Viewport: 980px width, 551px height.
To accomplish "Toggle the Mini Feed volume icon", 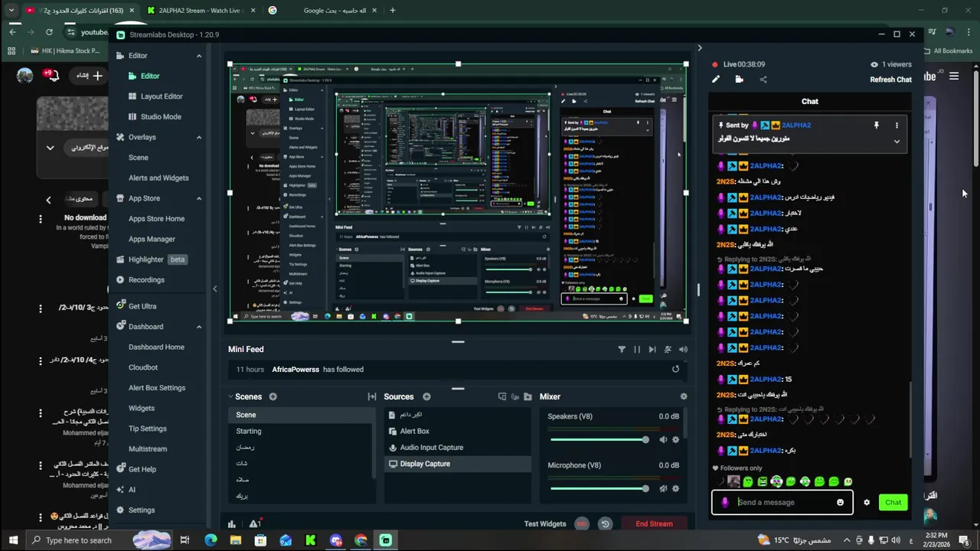I will point(683,350).
